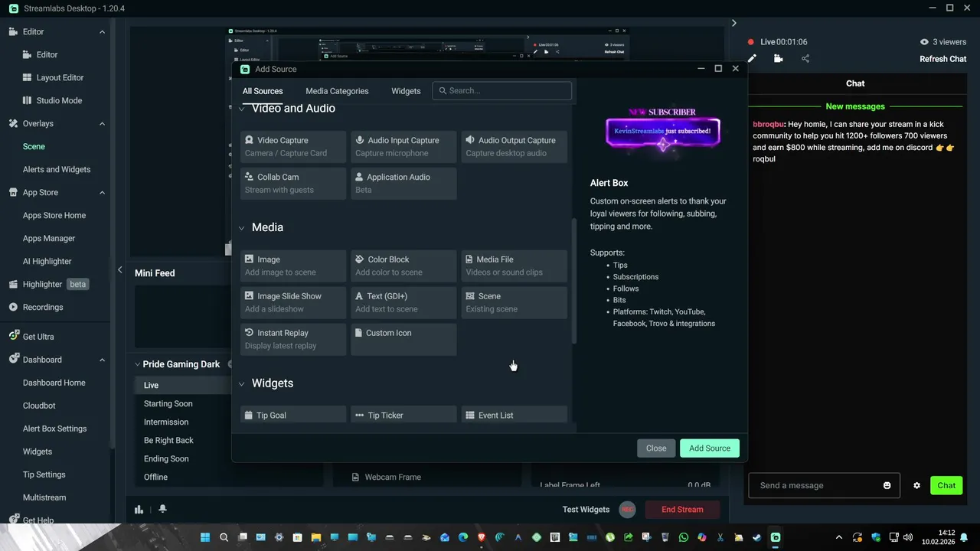Select Audio Input Capture source
The height and width of the screenshot is (551, 980).
point(403,147)
